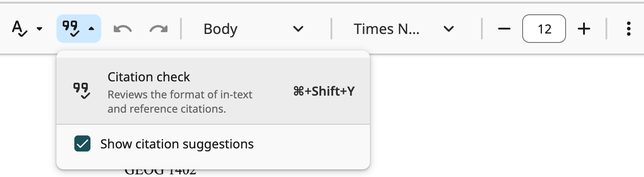Click the quotation-mark icon inside the menu
The image size is (644, 177).
click(82, 91)
